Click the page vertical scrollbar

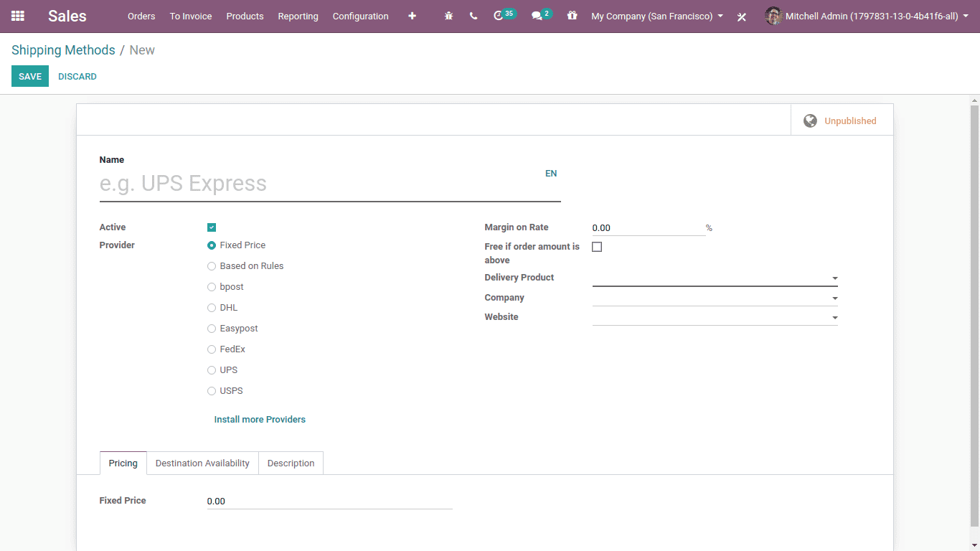(974, 316)
